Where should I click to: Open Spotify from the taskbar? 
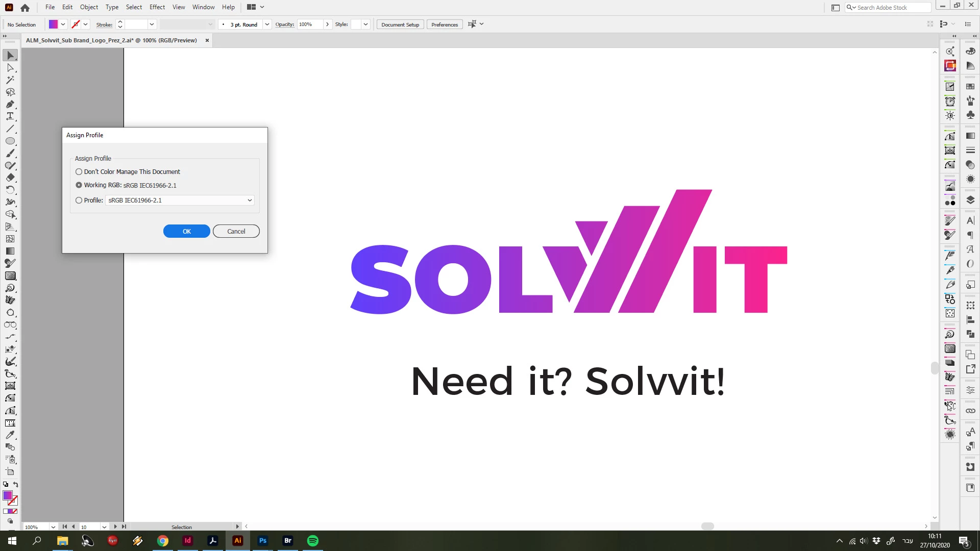pos(313,541)
